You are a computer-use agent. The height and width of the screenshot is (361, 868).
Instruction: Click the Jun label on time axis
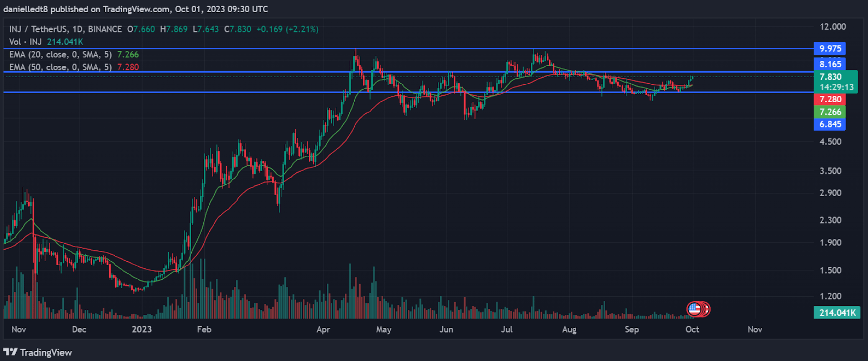pos(446,329)
